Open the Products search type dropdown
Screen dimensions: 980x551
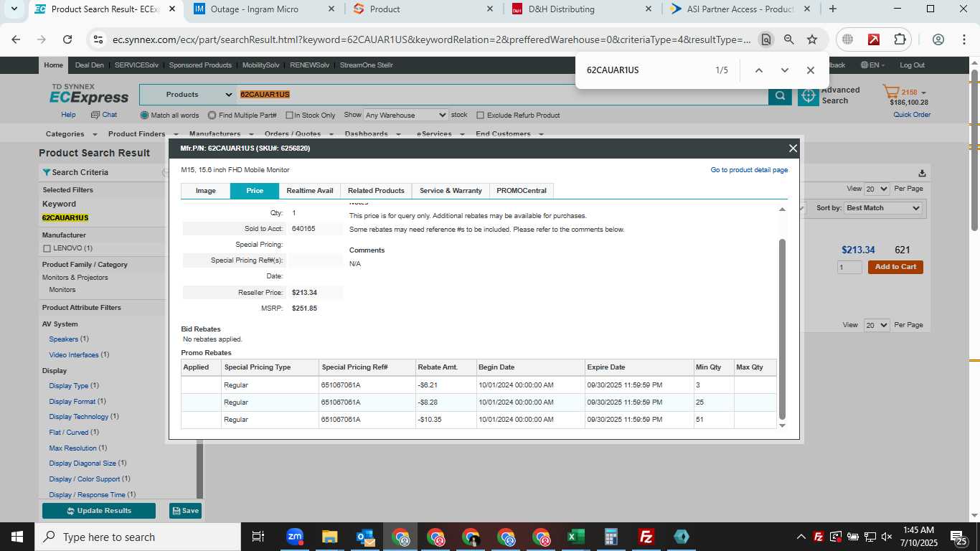click(x=188, y=95)
